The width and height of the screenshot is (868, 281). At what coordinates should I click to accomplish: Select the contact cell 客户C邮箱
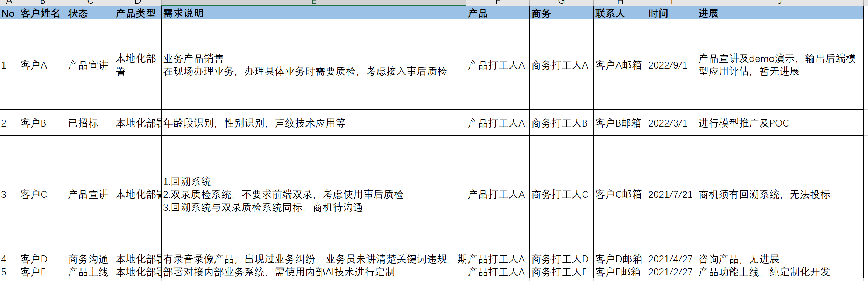[620, 194]
